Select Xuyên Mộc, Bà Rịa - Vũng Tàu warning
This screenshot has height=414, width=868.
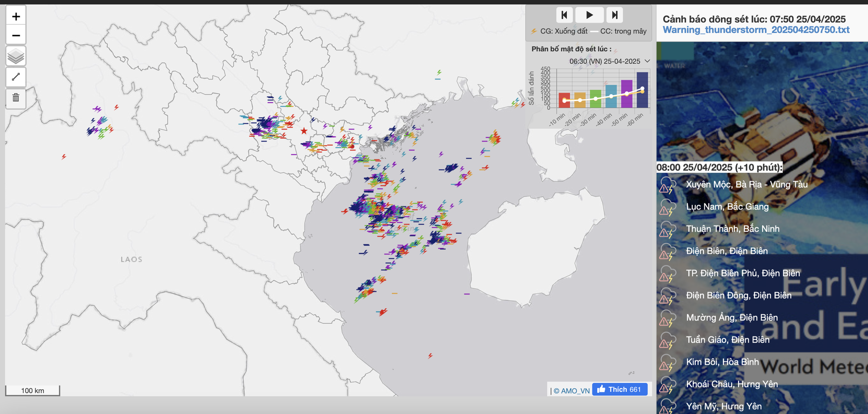click(x=746, y=184)
